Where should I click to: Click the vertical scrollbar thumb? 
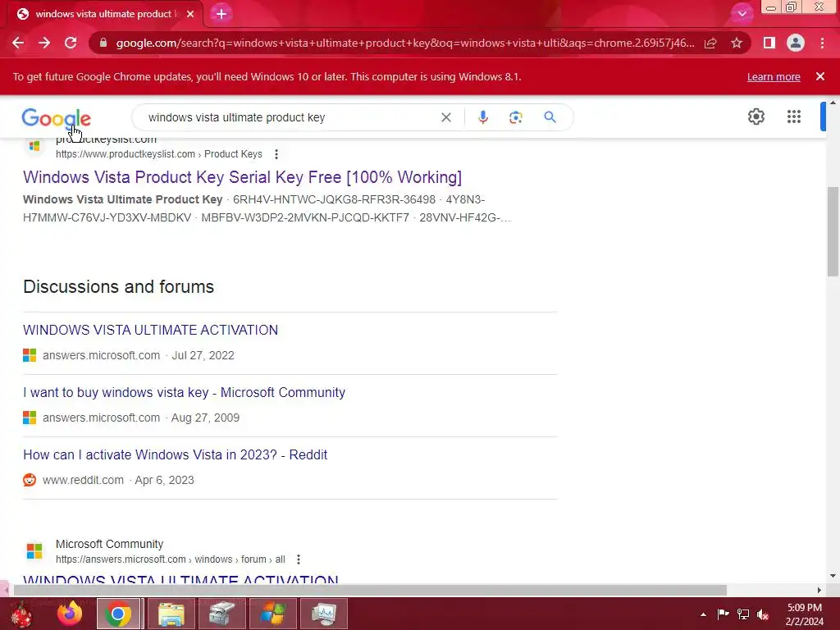click(x=833, y=231)
